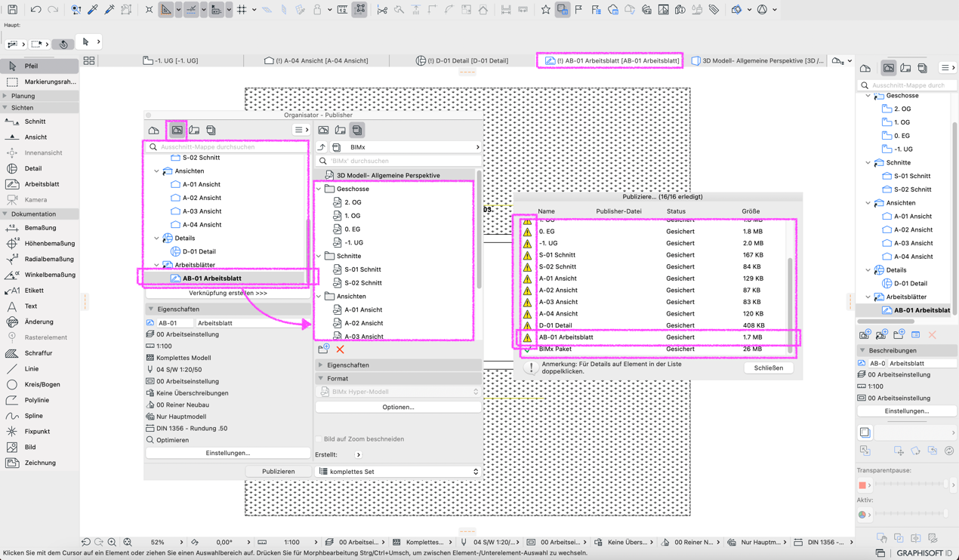Click the Undo arrow icon
The width and height of the screenshot is (959, 560).
pos(35,10)
